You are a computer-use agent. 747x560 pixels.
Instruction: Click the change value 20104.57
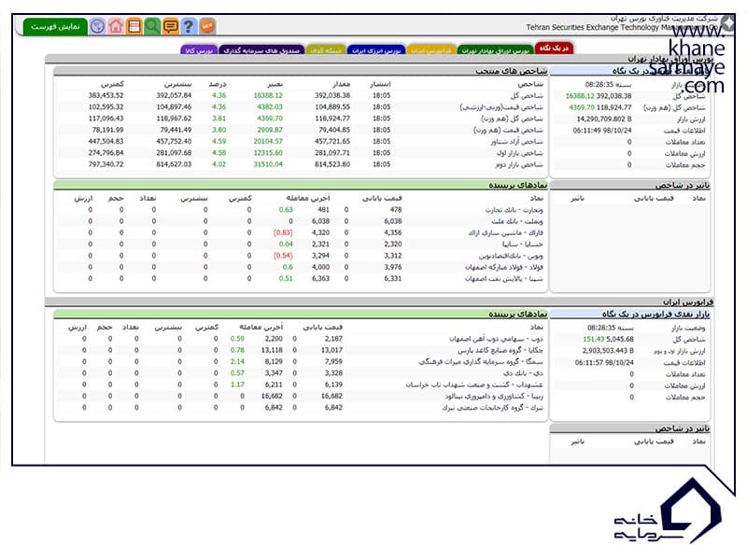point(268,142)
